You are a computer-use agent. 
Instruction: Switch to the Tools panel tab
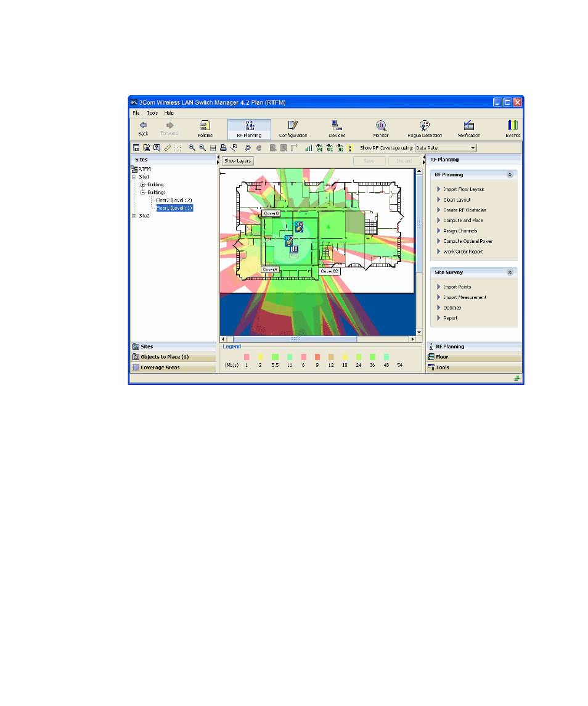(x=474, y=367)
